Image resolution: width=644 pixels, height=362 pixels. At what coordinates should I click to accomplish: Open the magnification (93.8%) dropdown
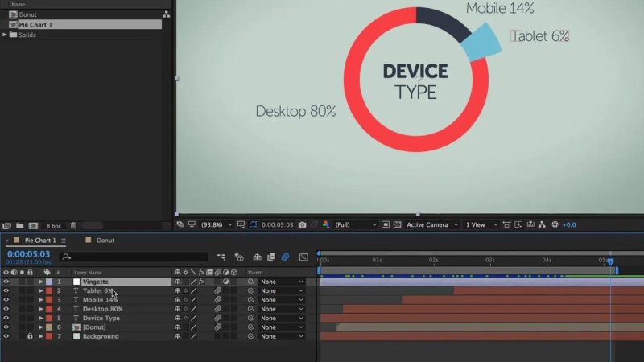coord(217,224)
